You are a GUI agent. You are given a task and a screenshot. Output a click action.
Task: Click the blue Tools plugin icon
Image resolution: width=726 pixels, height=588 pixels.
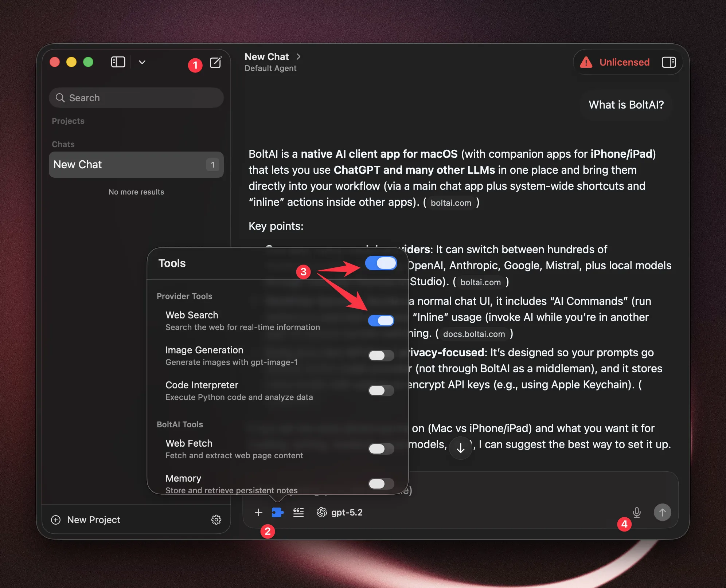[x=277, y=513]
